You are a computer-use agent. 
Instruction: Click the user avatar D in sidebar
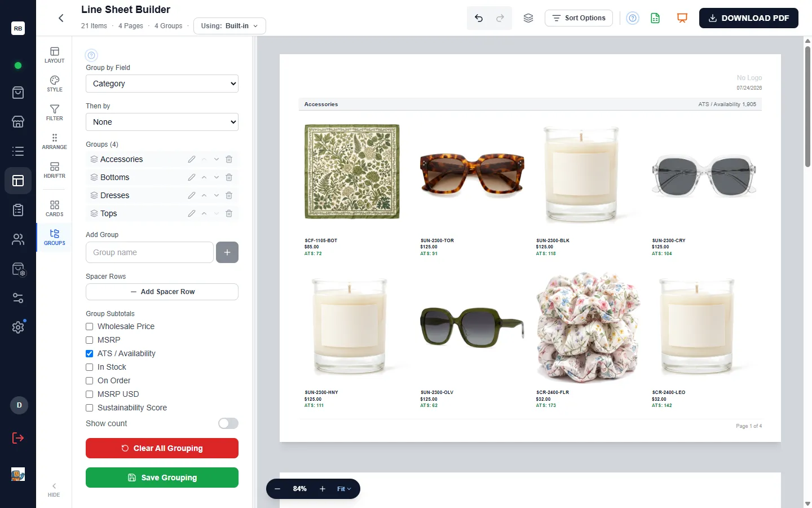pos(19,405)
